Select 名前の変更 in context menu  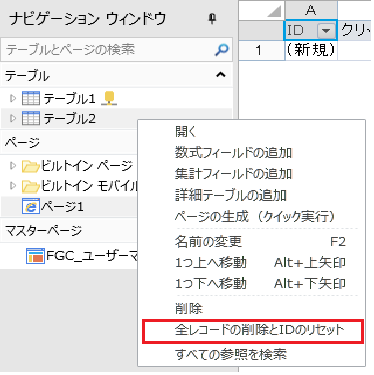(x=251, y=241)
